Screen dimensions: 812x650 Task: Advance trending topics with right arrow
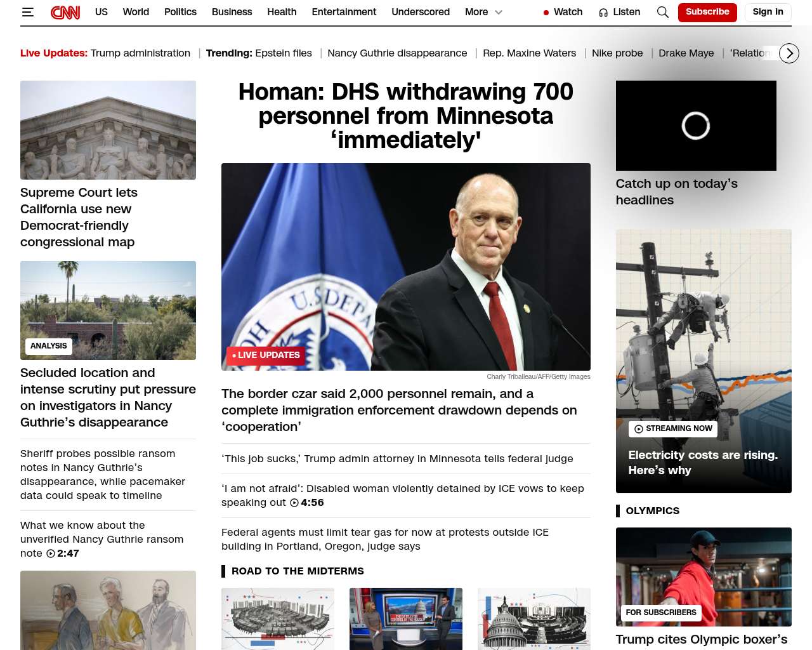(789, 53)
